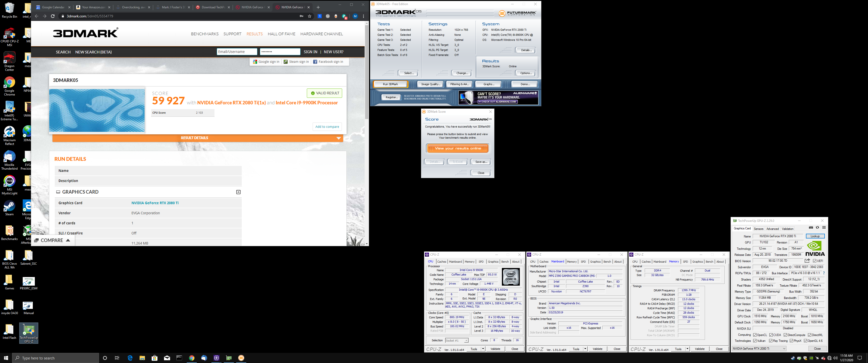Open the Recycle Bin desktop icon
Viewport: 868px width, 363px height.
[x=9, y=10]
